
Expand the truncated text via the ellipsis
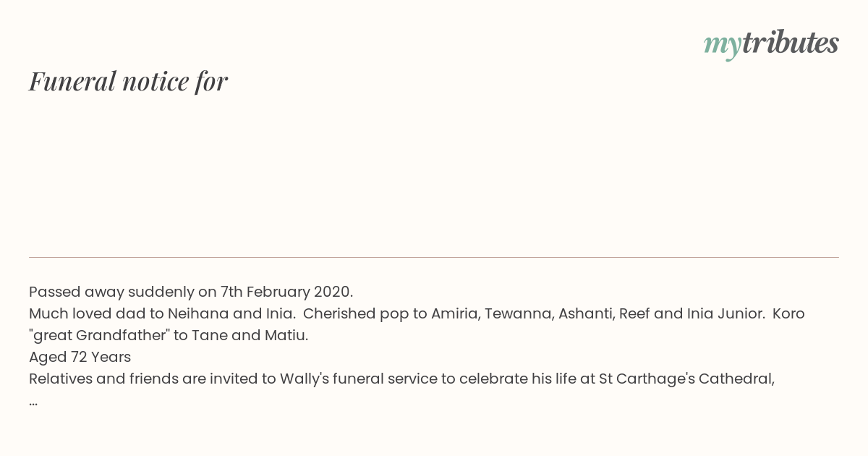(33, 401)
